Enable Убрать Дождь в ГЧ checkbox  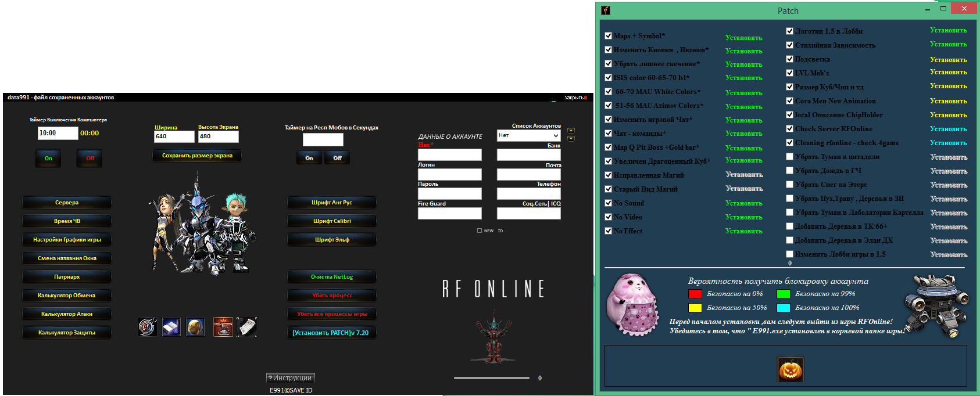click(x=789, y=170)
